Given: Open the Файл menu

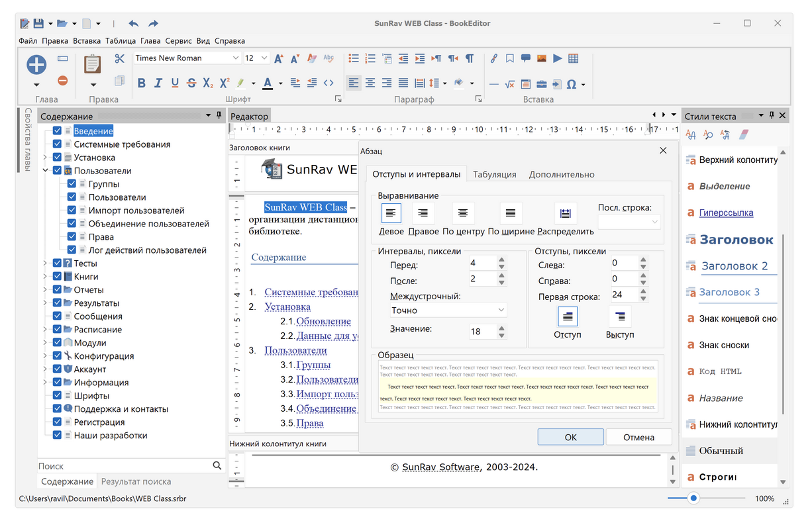Looking at the screenshot, I should click(x=28, y=41).
